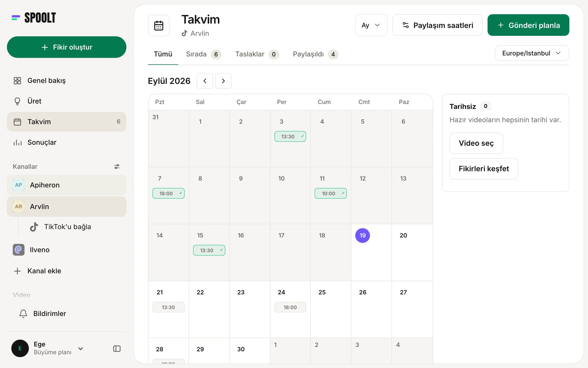
Task: Click the Fikir oluştur button
Action: (67, 47)
